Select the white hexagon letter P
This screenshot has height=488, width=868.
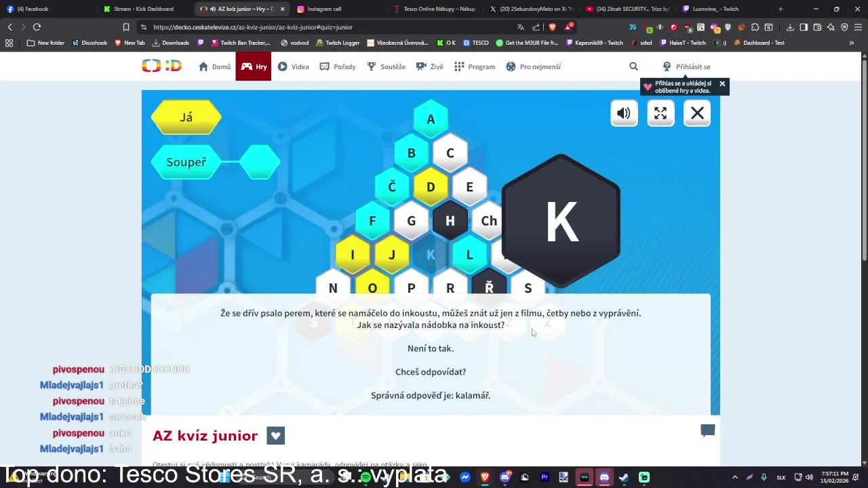[x=411, y=286]
